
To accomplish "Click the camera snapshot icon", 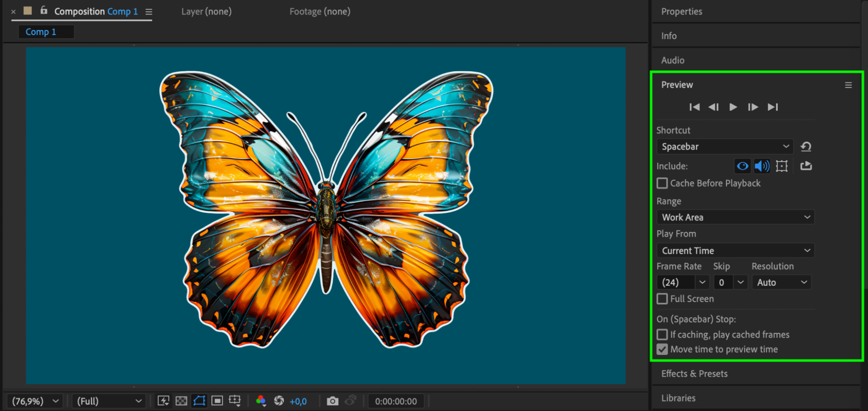I will [333, 401].
